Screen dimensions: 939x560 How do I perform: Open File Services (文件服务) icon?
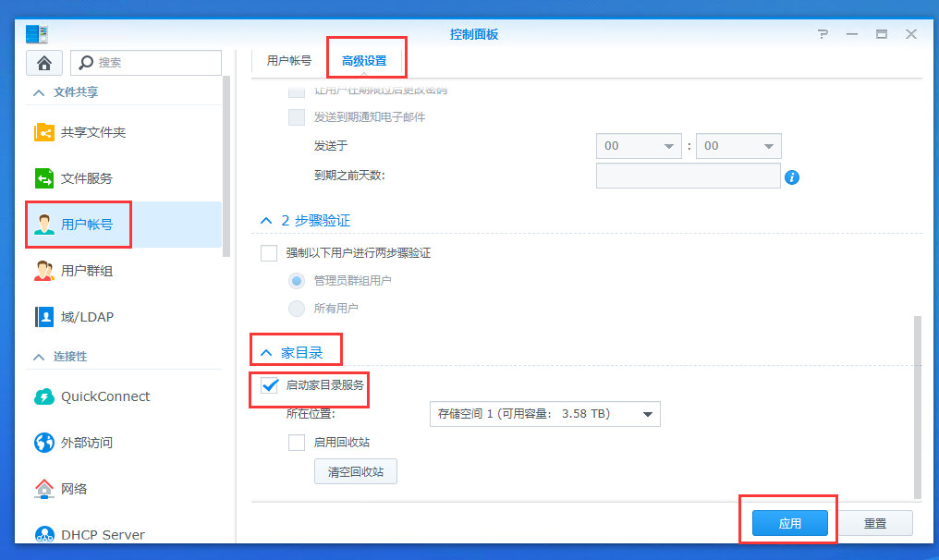44,177
